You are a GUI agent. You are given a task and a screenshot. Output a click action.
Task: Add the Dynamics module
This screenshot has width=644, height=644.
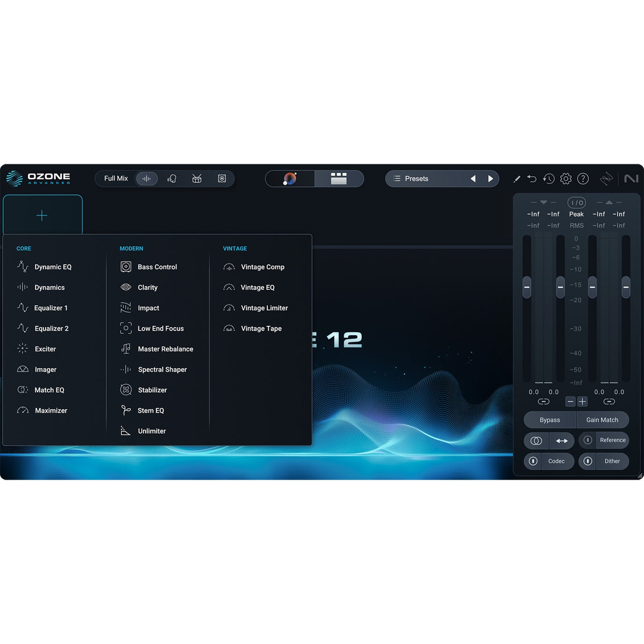tap(41, 288)
